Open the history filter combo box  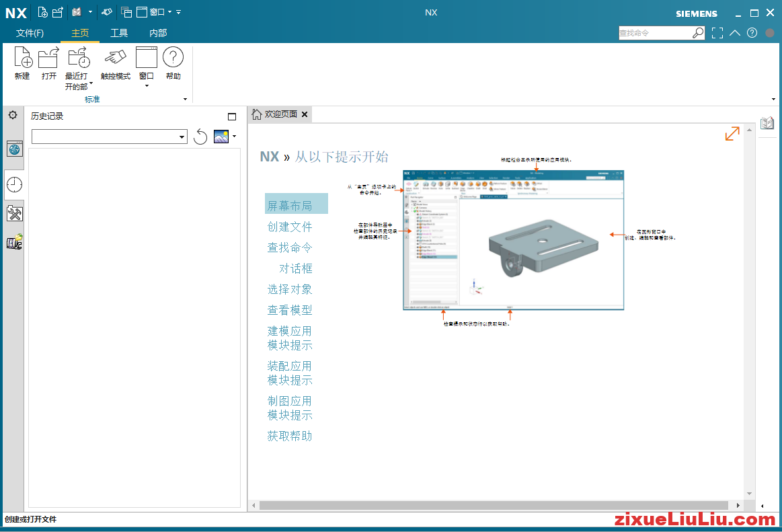point(182,137)
